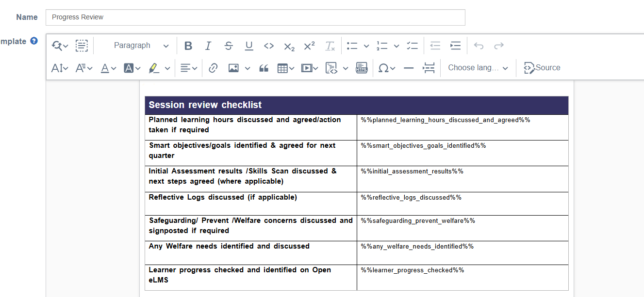Open the font color picker
Screen dimensions: 644x297
pyautogui.click(x=108, y=68)
